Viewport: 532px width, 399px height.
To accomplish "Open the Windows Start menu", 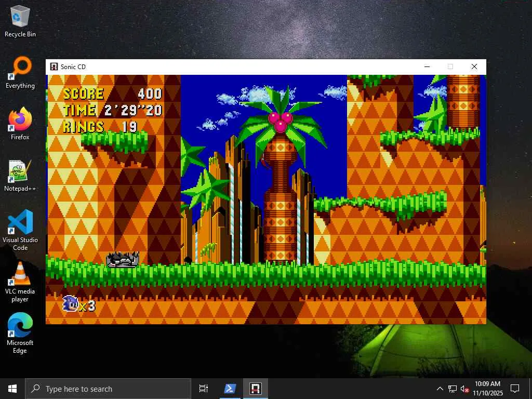I will tap(12, 389).
